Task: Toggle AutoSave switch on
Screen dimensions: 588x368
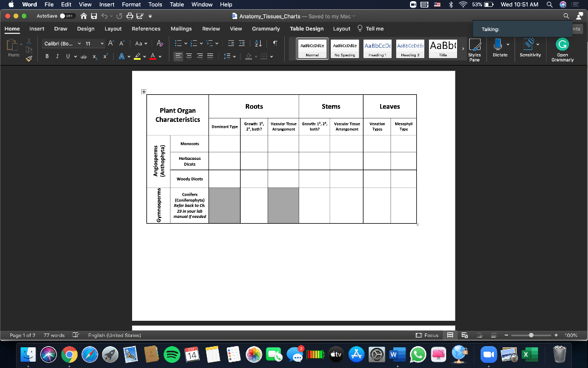Action: (68, 16)
